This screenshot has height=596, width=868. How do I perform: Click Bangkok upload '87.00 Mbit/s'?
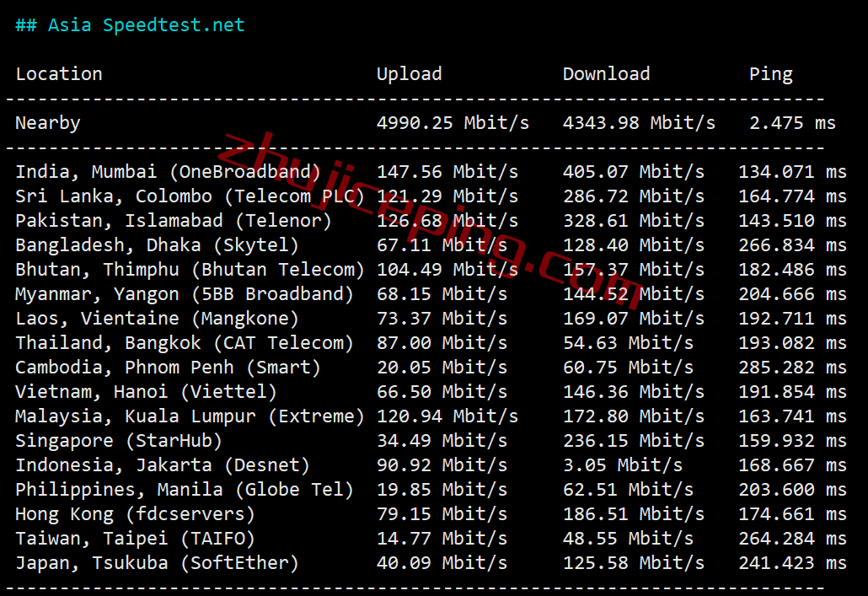click(x=442, y=342)
